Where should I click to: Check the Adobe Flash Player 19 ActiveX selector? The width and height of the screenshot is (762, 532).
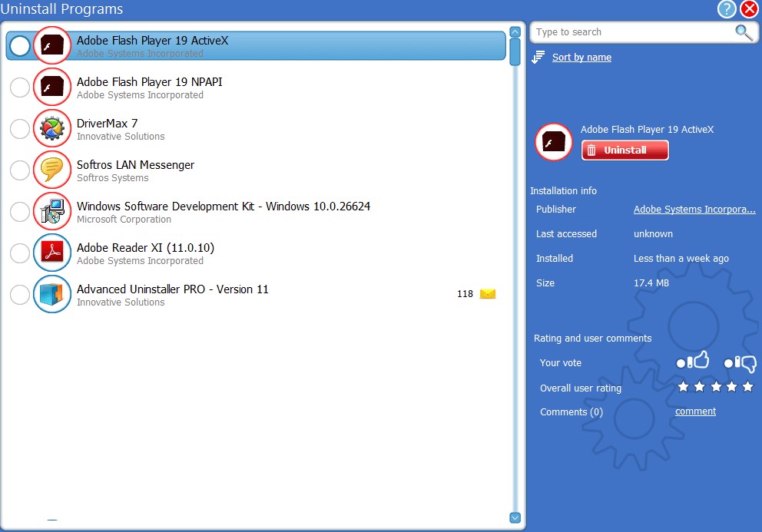(20, 46)
